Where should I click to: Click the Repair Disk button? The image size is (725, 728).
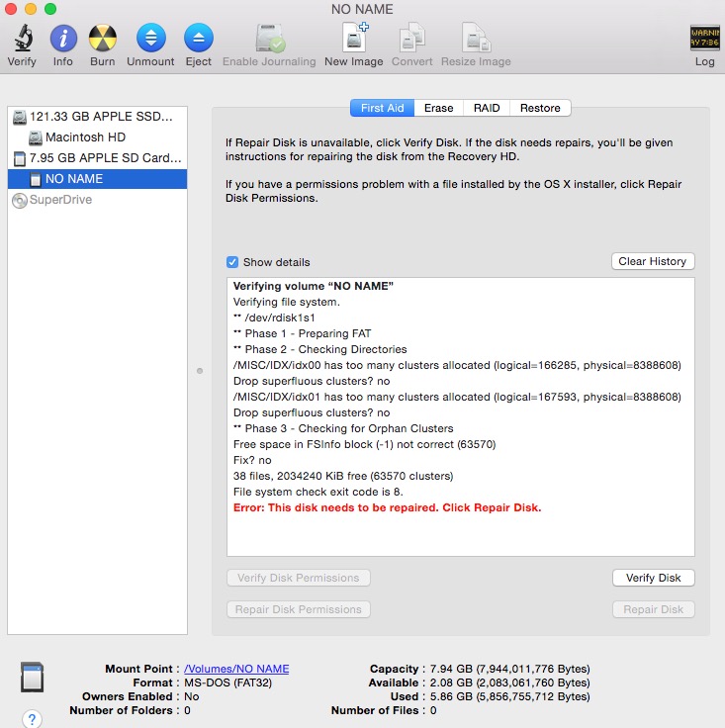[653, 609]
